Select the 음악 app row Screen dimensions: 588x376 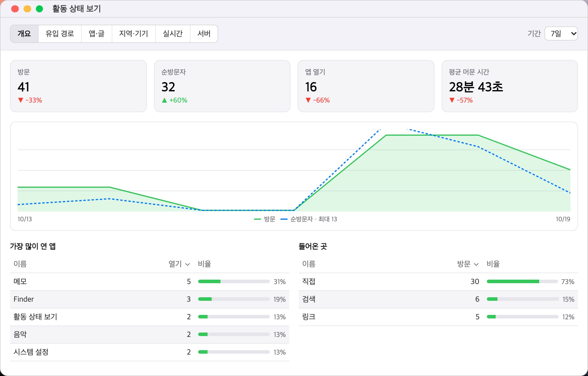pos(150,335)
